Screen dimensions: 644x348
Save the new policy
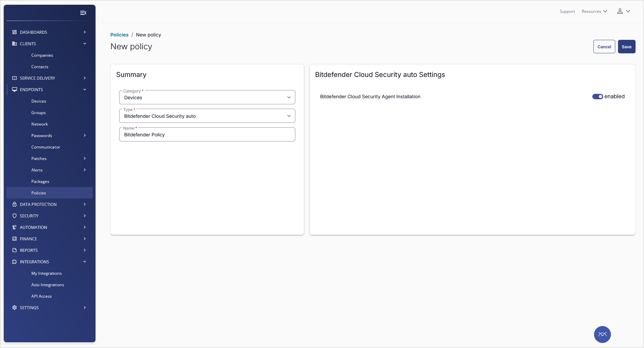(x=626, y=47)
